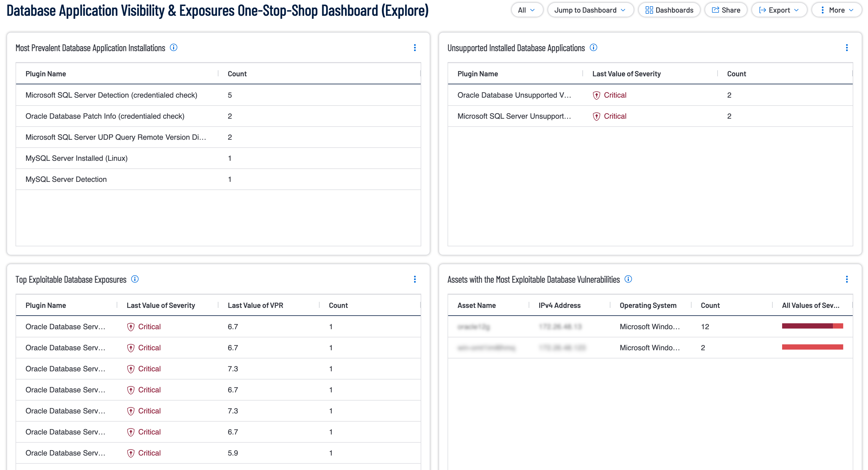Open the kebab menu on Most Prevalent Database Application Installations
The height and width of the screenshot is (470, 868).
pos(415,47)
